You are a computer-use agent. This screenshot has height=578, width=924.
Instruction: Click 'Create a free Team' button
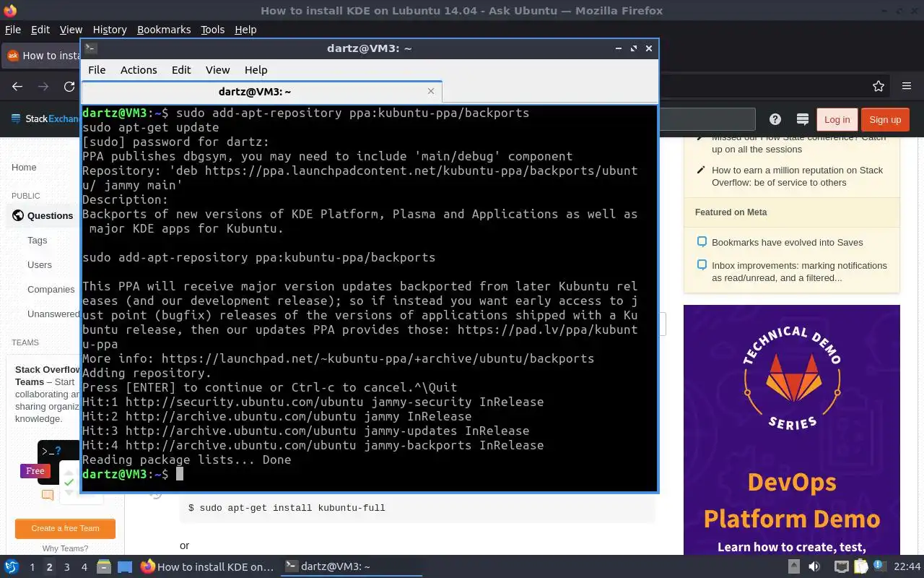point(65,528)
